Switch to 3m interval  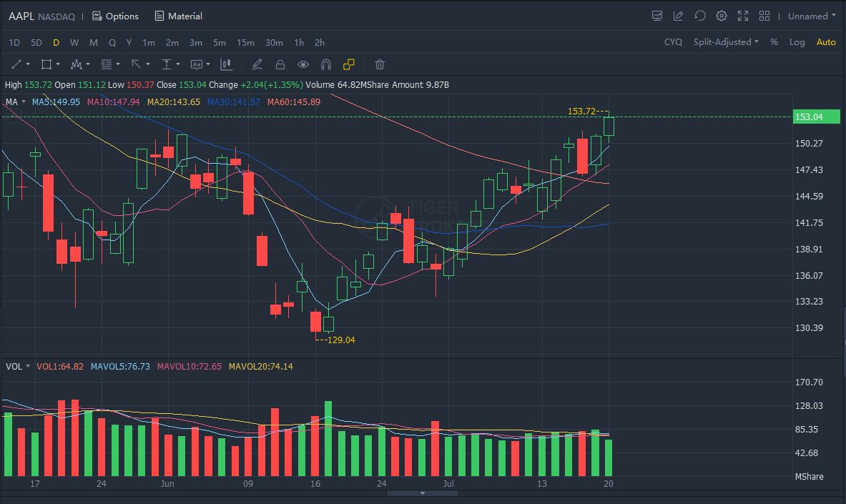[196, 43]
